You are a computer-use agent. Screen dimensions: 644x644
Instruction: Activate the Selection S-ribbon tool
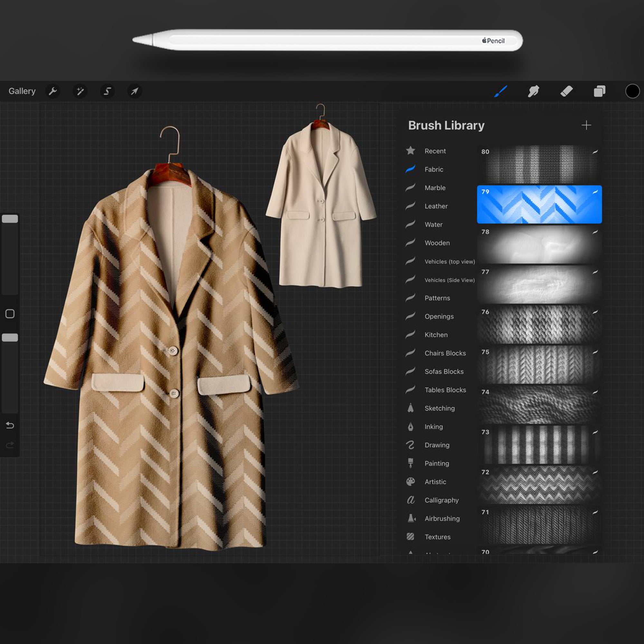click(107, 91)
